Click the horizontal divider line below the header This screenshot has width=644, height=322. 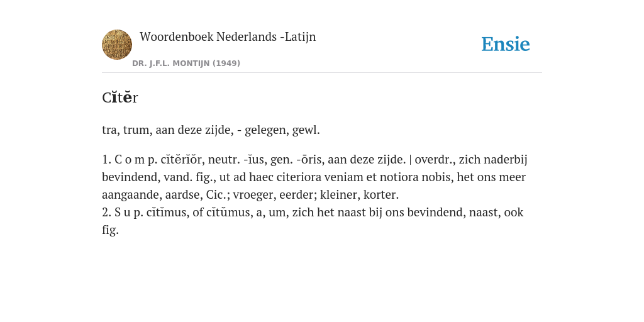pyautogui.click(x=322, y=73)
